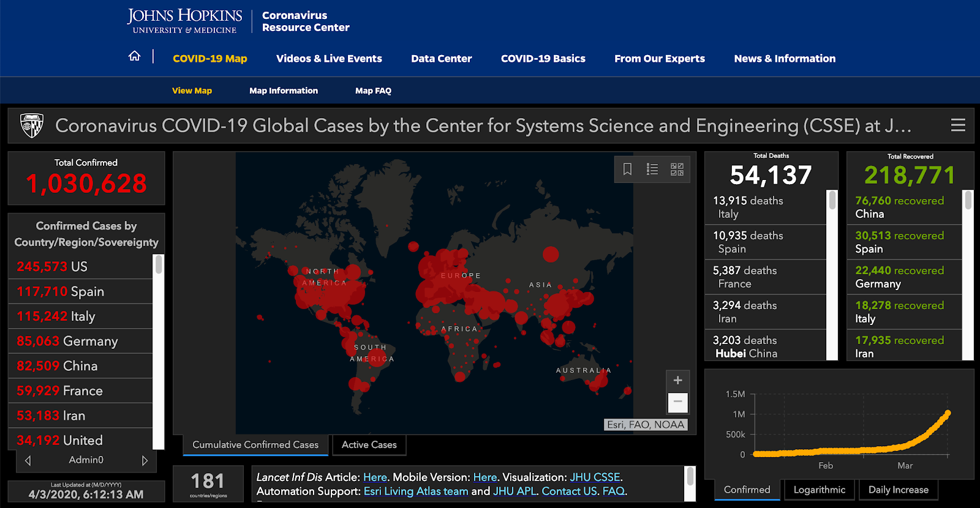The width and height of the screenshot is (980, 508).
Task: Click the info text panel scrollbar
Action: click(690, 484)
